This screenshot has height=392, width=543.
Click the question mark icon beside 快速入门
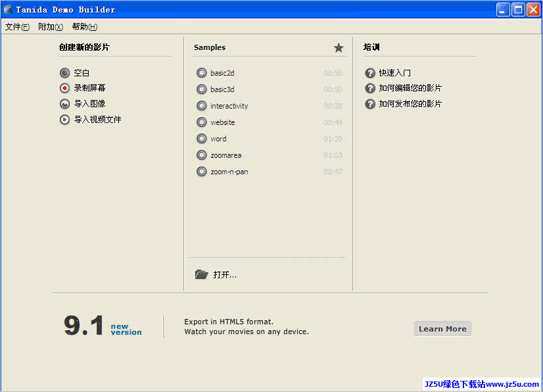point(370,73)
